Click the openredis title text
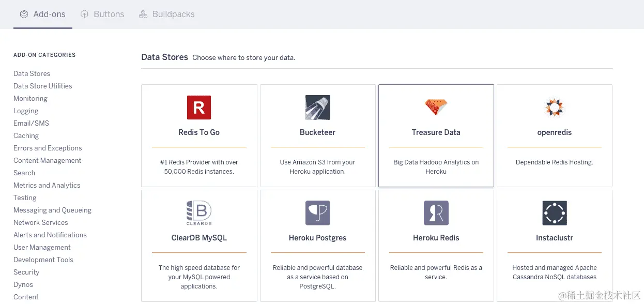 [x=555, y=132]
